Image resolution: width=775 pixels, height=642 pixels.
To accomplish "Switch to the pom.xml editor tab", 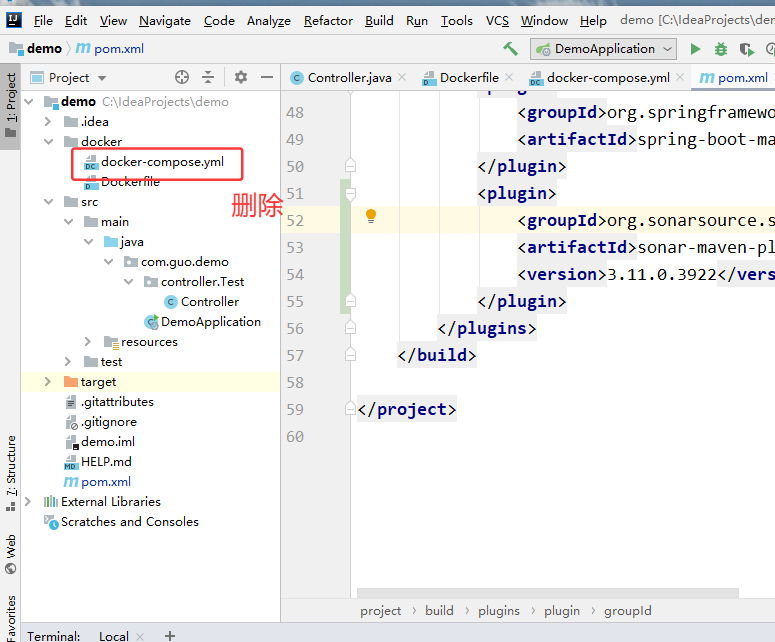I will 733,78.
